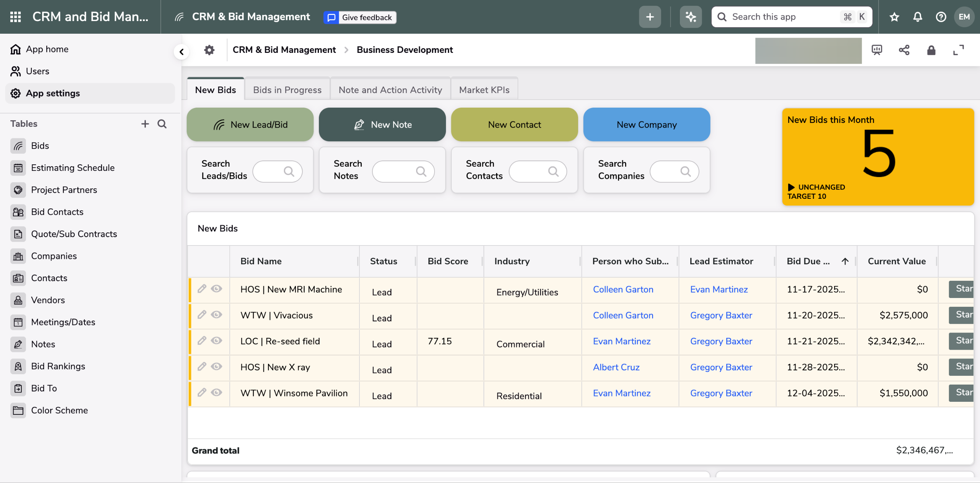Screen dimensions: 980x483
Task: Open Colleen Garton link in first row
Action: pos(623,290)
